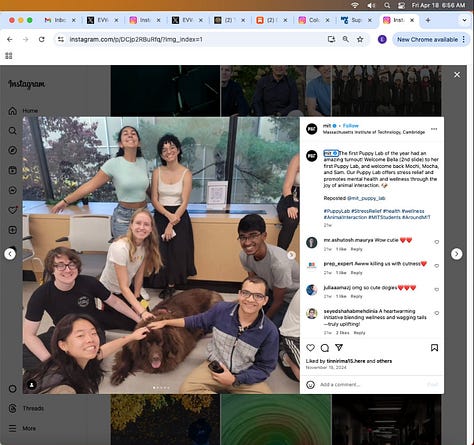Go to previous post with left arrow
The height and width of the screenshot is (445, 474).
10,254
